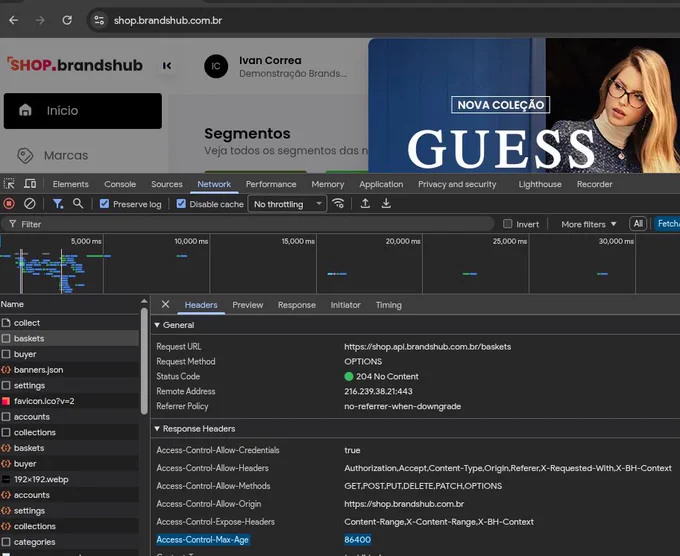
Task: Click the Fetch/XHR request type filter
Action: coord(667,224)
